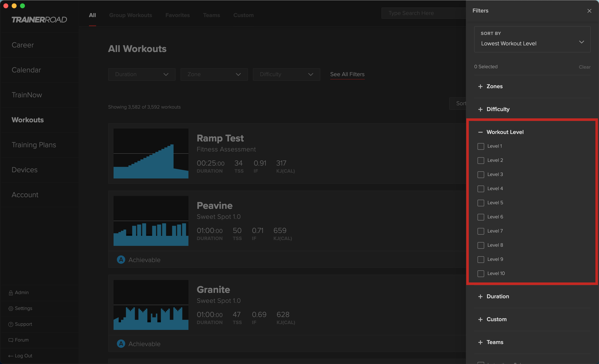Close the Filters panel with the X
This screenshot has height=364, width=599.
[x=589, y=11]
